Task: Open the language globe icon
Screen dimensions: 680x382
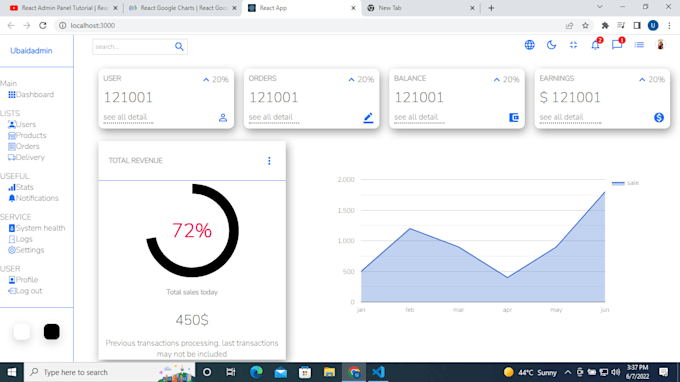Action: pyautogui.click(x=530, y=45)
